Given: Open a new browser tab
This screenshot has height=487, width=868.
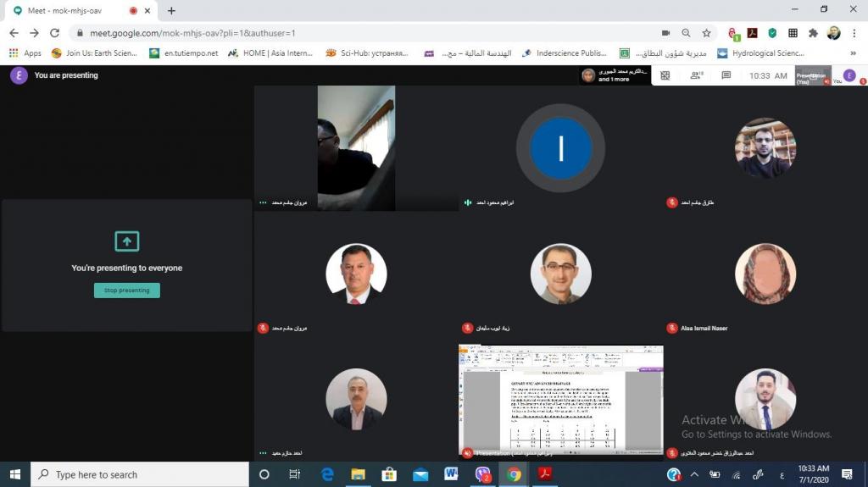Looking at the screenshot, I should (x=171, y=11).
